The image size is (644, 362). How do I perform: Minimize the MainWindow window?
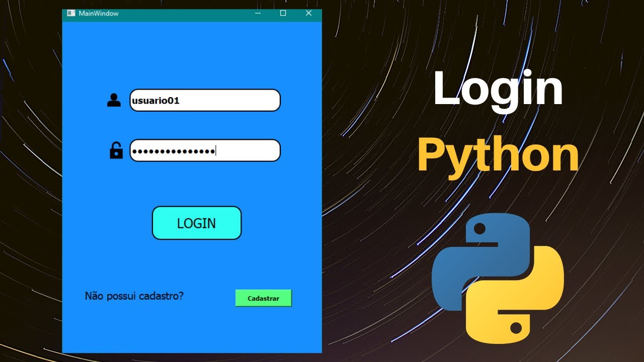258,13
